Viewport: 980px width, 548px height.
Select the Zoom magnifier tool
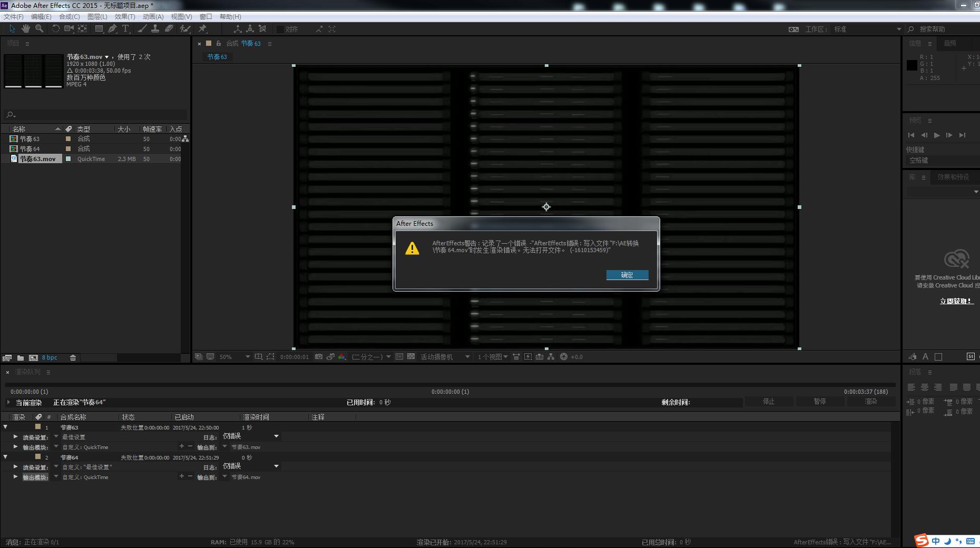coord(39,29)
